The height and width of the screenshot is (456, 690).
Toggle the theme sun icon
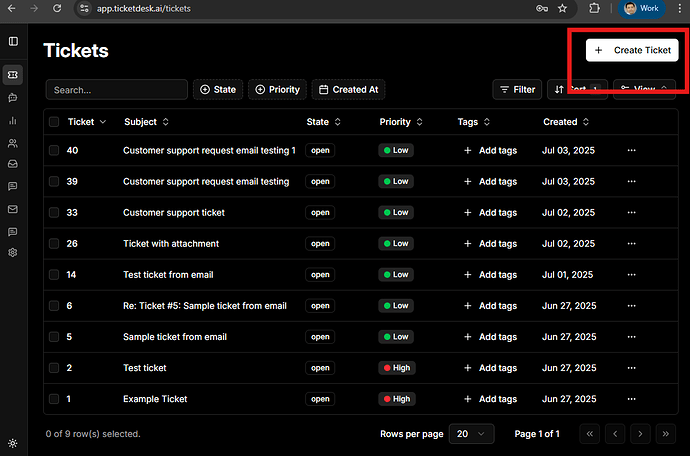pos(13,443)
